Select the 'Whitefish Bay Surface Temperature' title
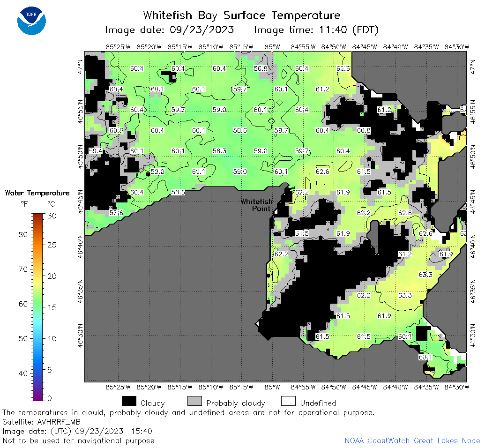 pyautogui.click(x=242, y=15)
